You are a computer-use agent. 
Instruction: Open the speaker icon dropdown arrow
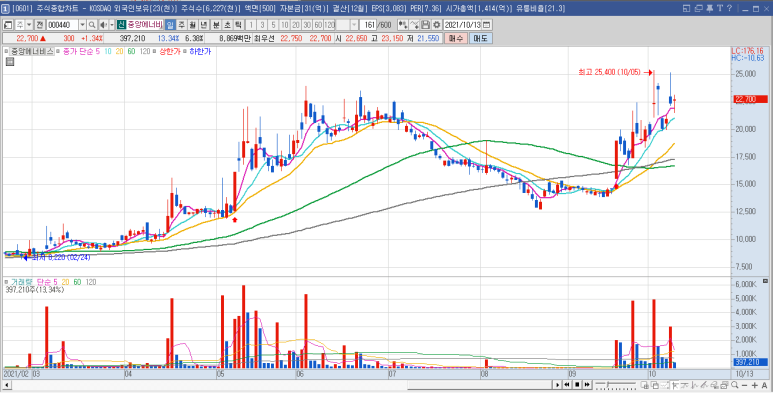click(x=111, y=25)
